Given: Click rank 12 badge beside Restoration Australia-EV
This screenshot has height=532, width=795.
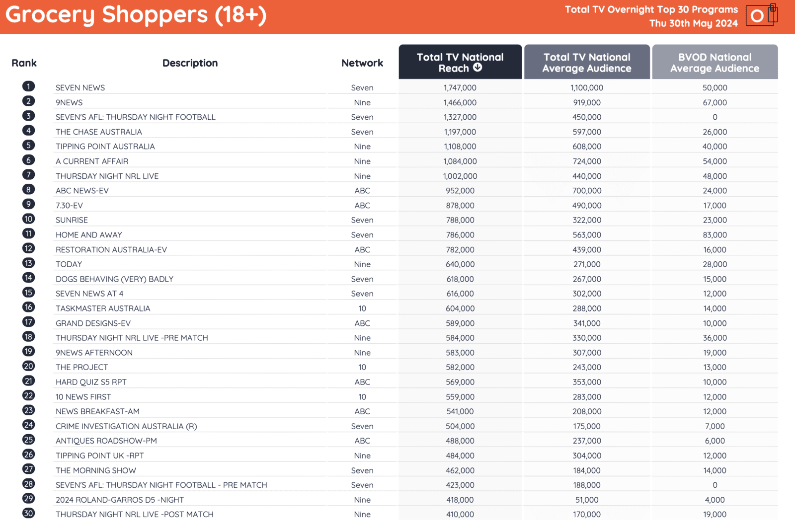Looking at the screenshot, I should 29,248.
